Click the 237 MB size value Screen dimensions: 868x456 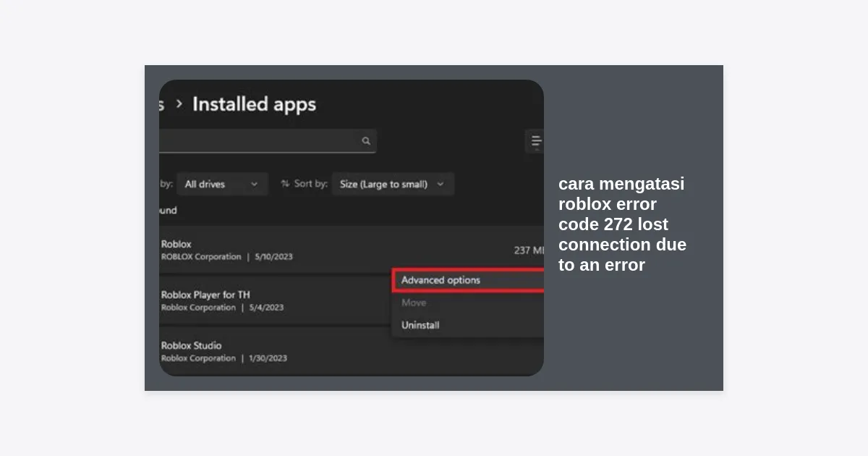coord(529,250)
